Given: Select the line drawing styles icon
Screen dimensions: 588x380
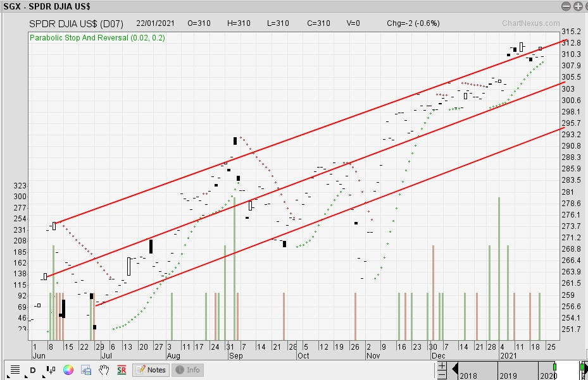Looking at the screenshot, I should 14,369.
